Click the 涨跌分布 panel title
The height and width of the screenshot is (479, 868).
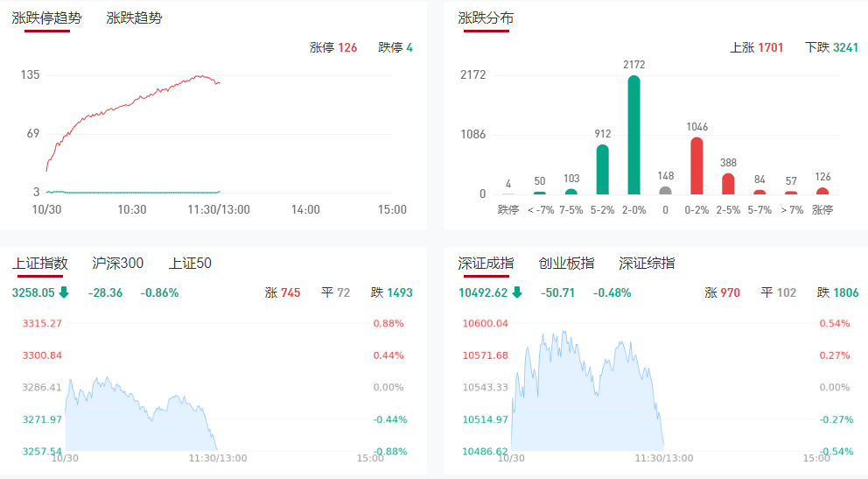pos(486,18)
